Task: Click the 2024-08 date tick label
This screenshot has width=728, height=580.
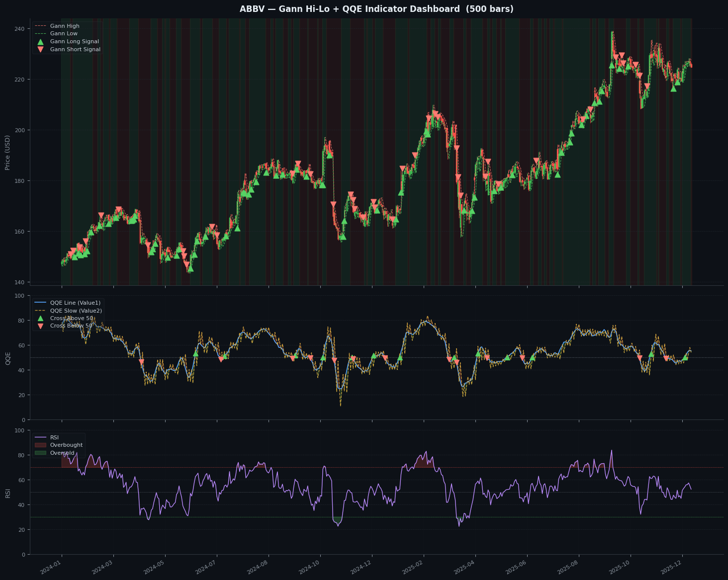Action: [x=257, y=568]
